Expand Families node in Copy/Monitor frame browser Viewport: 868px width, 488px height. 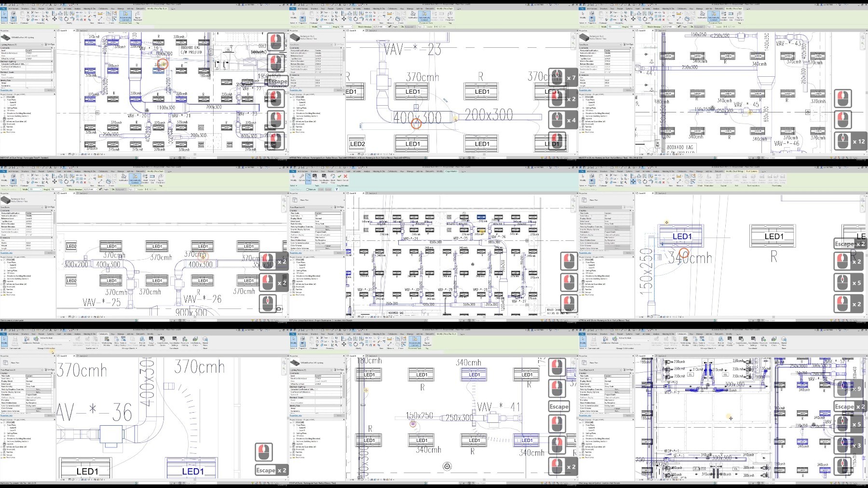[291, 290]
